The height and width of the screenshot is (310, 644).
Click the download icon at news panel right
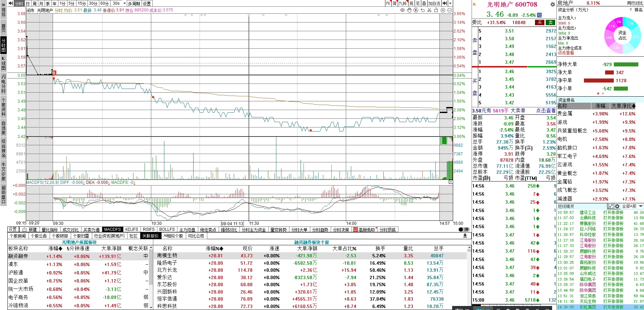pyautogui.click(x=465, y=236)
